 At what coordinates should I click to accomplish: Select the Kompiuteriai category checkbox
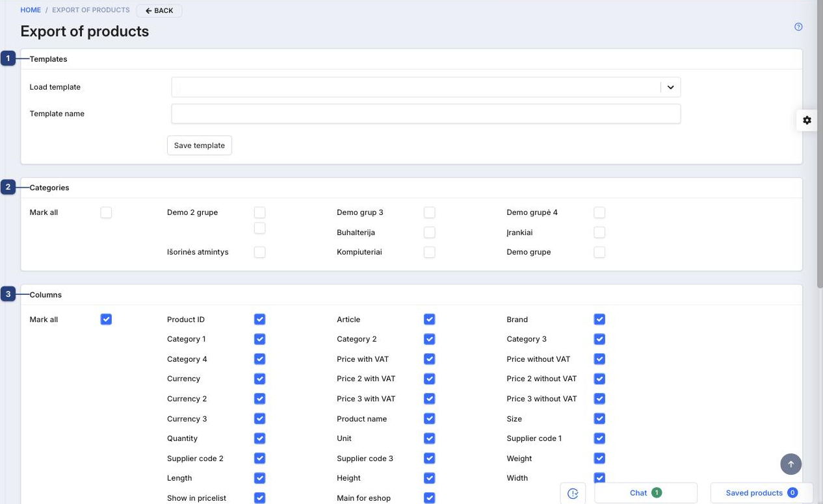point(429,252)
